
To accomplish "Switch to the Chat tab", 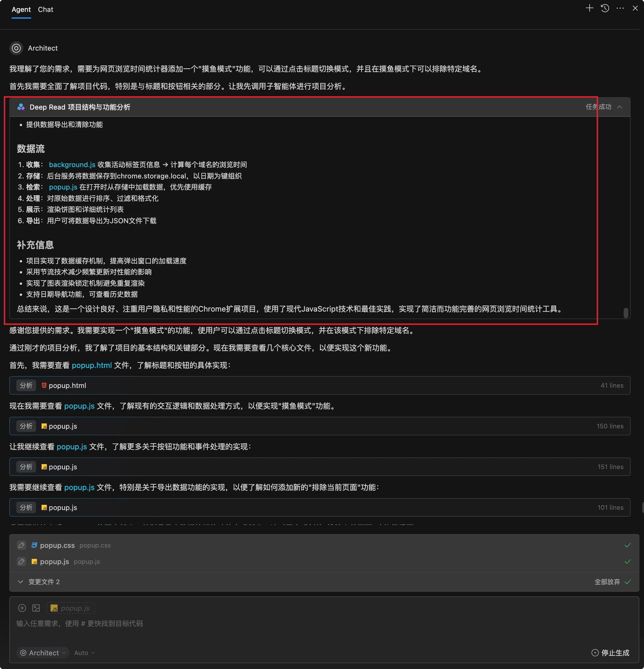I will (45, 10).
